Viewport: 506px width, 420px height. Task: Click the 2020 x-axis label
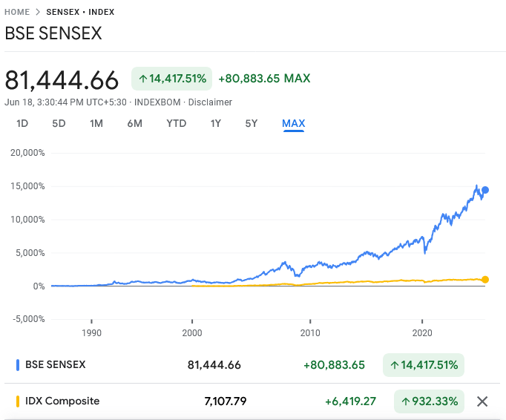(422, 333)
